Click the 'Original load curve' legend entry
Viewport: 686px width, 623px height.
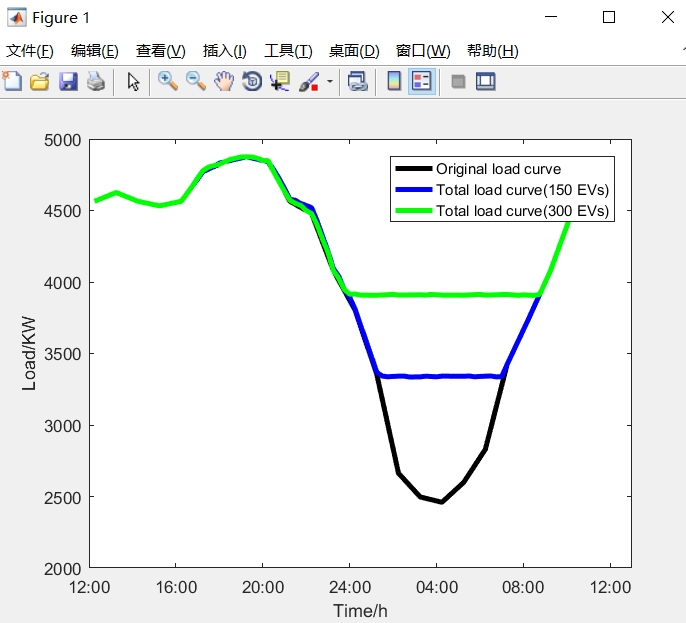pyautogui.click(x=498, y=169)
